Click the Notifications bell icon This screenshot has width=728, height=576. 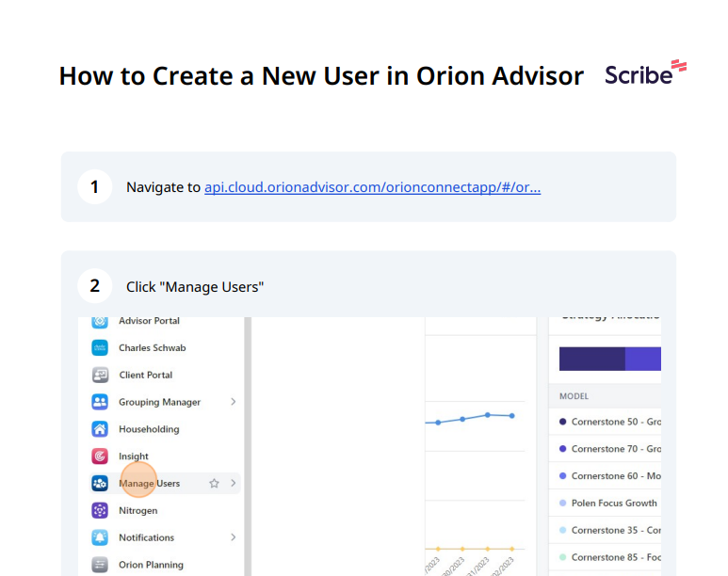coord(100,537)
